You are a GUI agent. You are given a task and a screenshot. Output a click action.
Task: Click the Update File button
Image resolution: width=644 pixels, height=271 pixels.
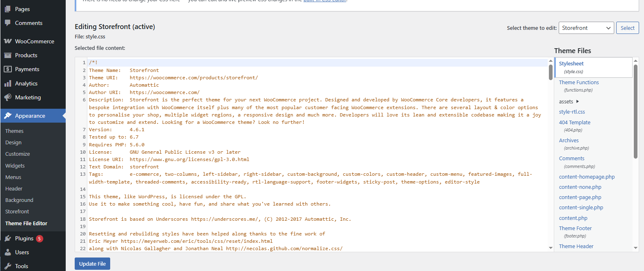tap(92, 264)
